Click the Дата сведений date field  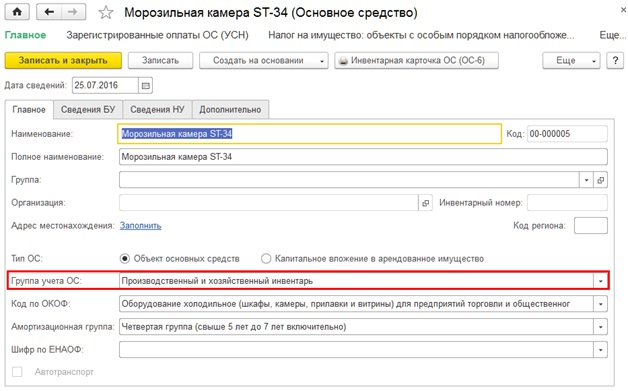pos(105,85)
